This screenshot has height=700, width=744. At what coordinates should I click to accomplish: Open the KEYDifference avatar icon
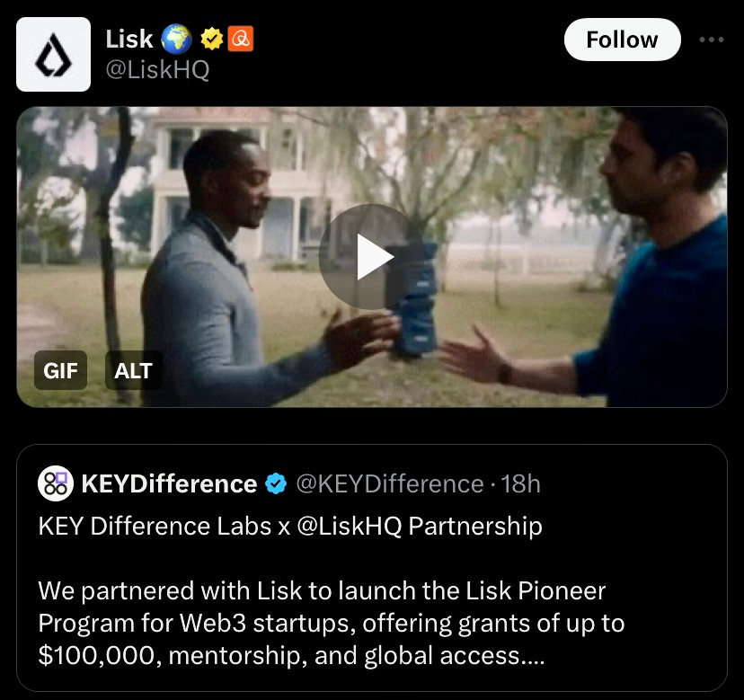(56, 483)
